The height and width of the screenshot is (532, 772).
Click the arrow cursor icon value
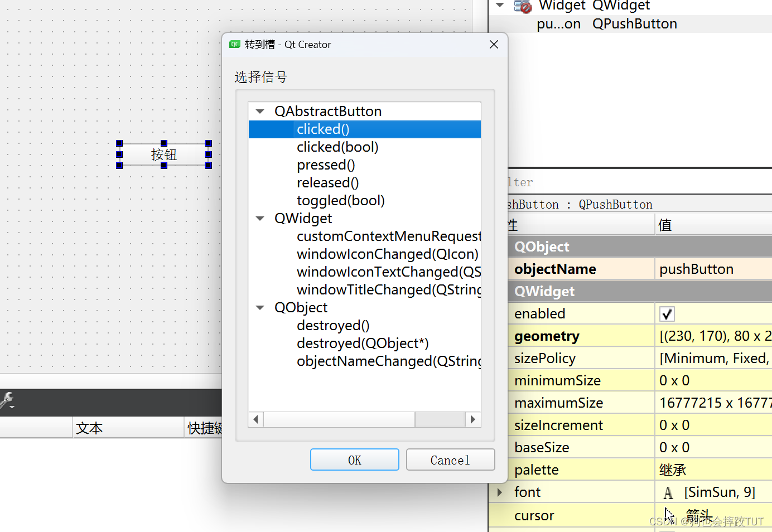click(669, 515)
